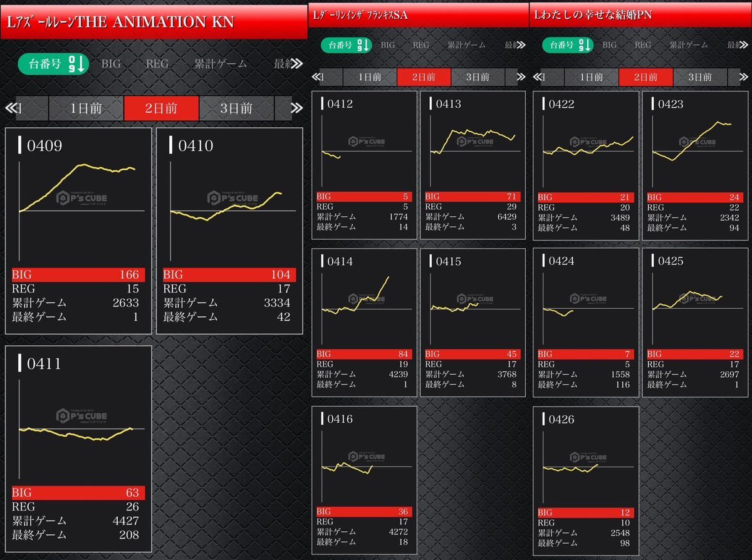Select 1日前 tab in わたしの幸せな結婚 panel
752x560 pixels.
coord(591,77)
